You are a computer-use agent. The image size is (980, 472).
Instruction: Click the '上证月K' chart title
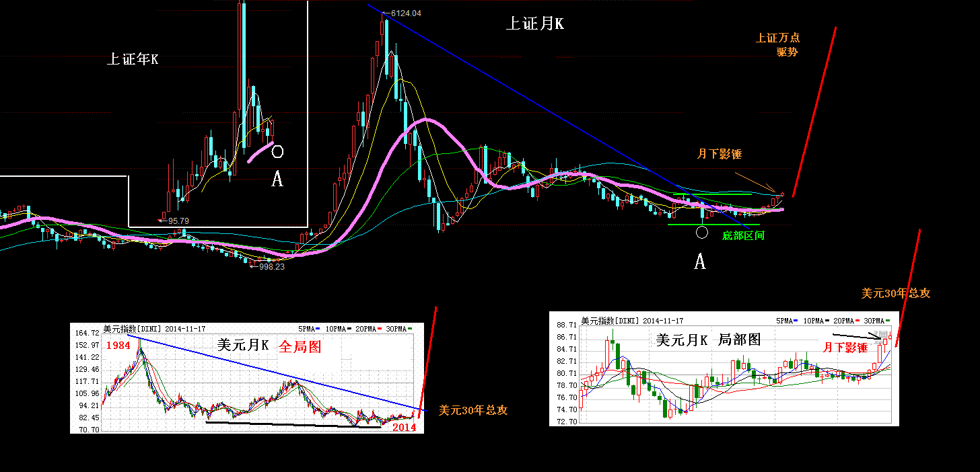click(534, 24)
